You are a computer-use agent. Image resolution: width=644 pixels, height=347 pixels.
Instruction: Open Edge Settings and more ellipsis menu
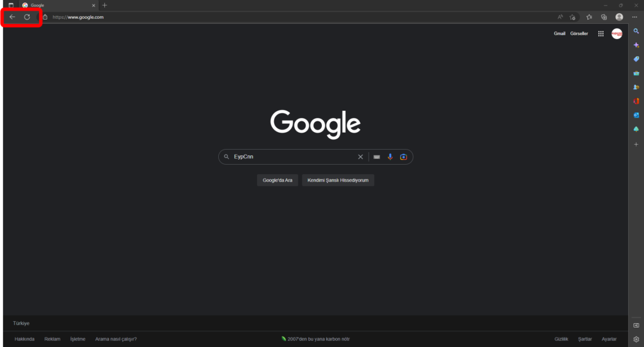(635, 17)
